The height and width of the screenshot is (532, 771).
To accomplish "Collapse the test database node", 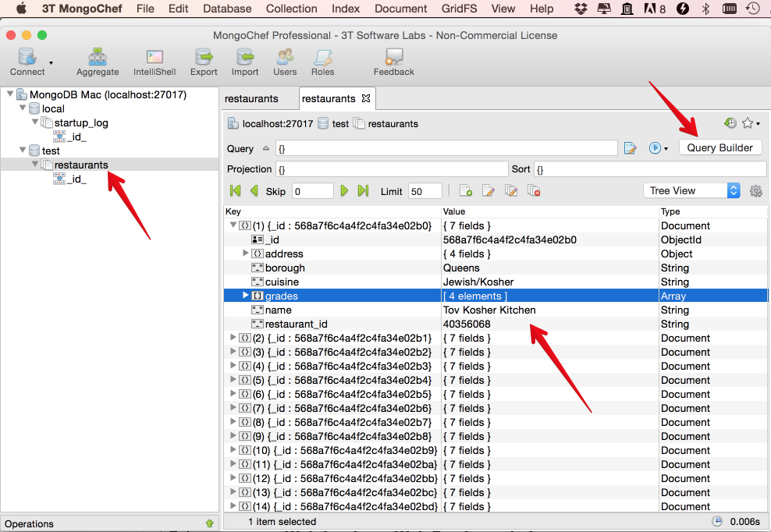I will [22, 151].
